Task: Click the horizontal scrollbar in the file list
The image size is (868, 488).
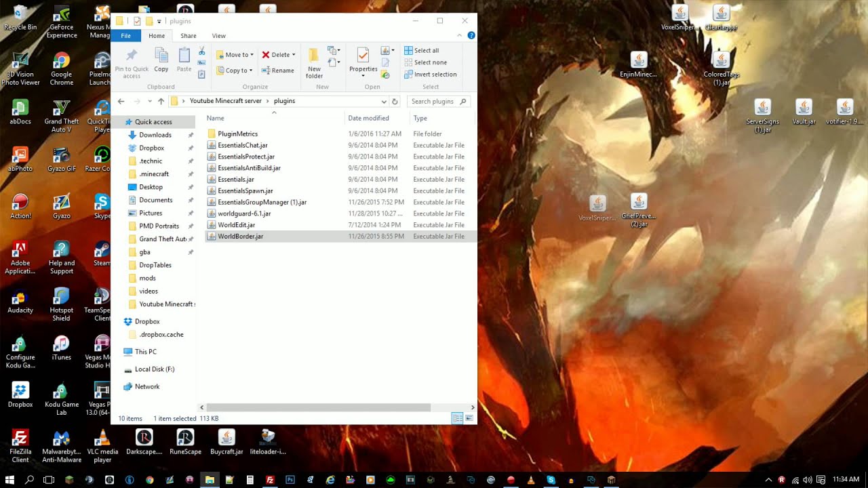Action: [x=319, y=407]
